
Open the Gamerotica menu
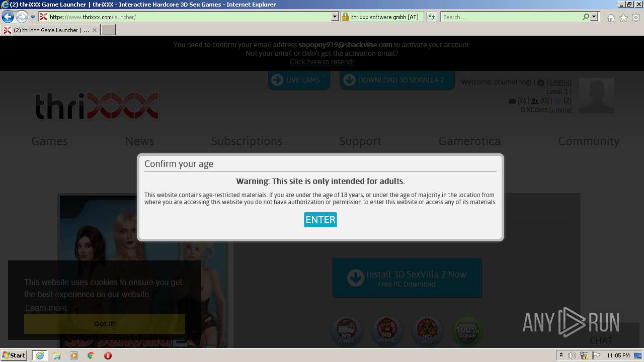coord(469,141)
